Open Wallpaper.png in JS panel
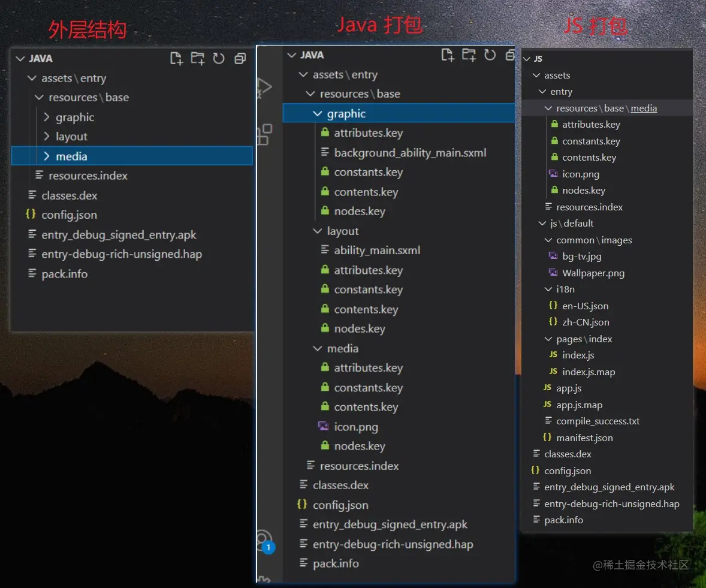Viewport: 706px width, 588px height. pos(593,273)
